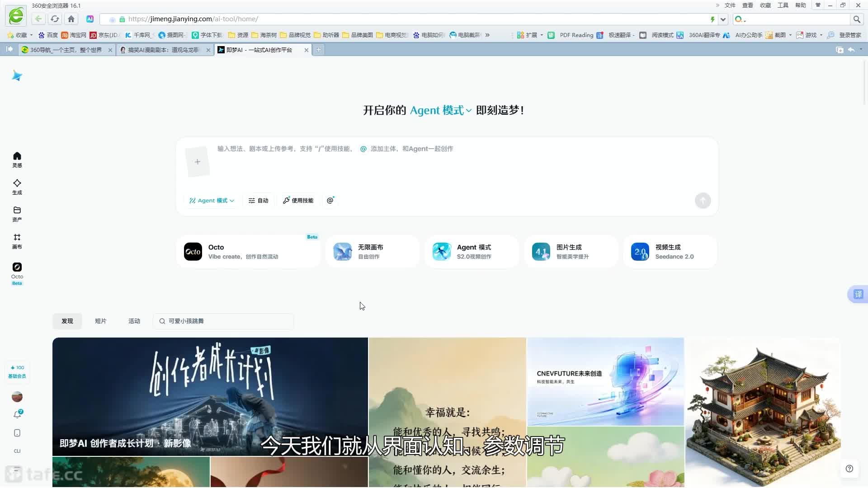
Task: Open the 无限画布 card
Action: coord(372,252)
